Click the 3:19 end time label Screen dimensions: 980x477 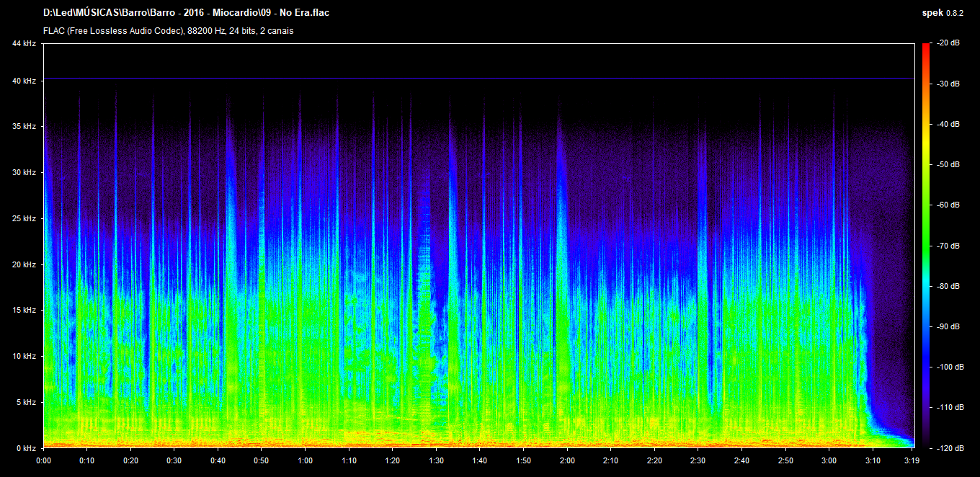click(x=913, y=460)
